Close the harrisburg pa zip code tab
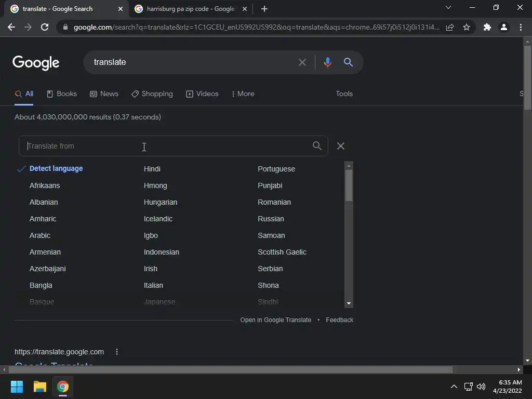The width and height of the screenshot is (532, 399). (x=245, y=9)
